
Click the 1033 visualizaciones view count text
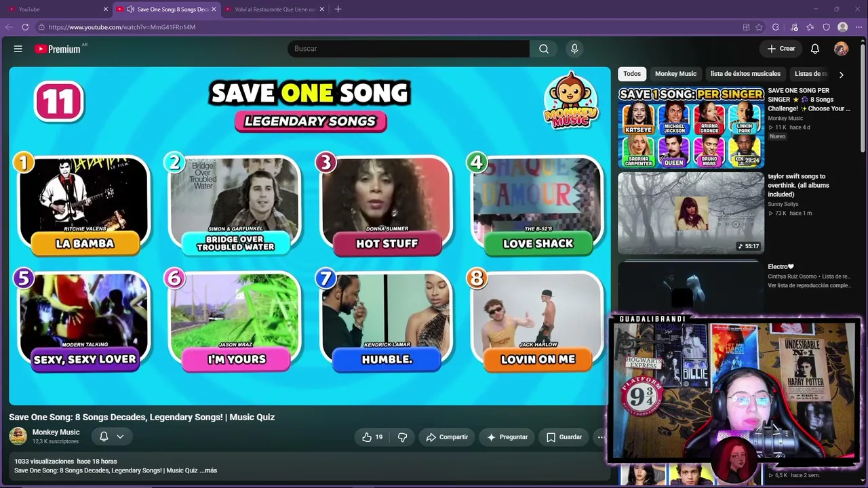click(44, 462)
